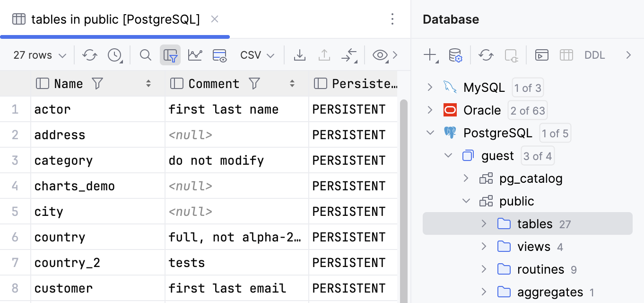Open search in the result grid

145,55
